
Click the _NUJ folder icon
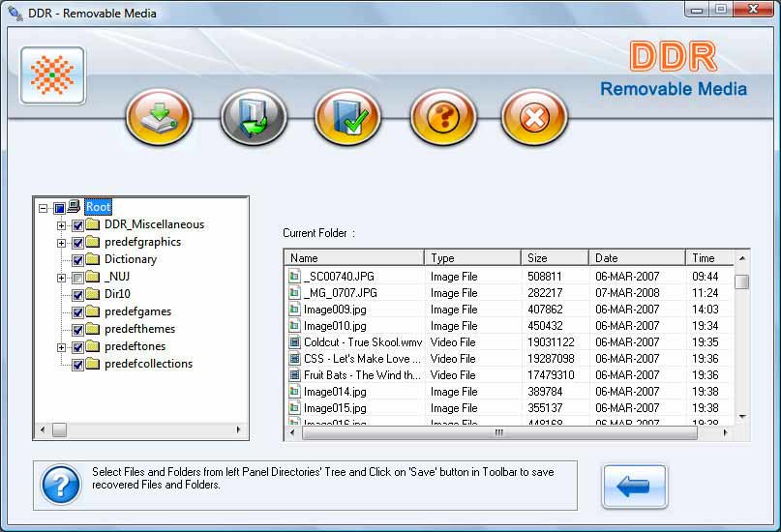pyautogui.click(x=93, y=277)
